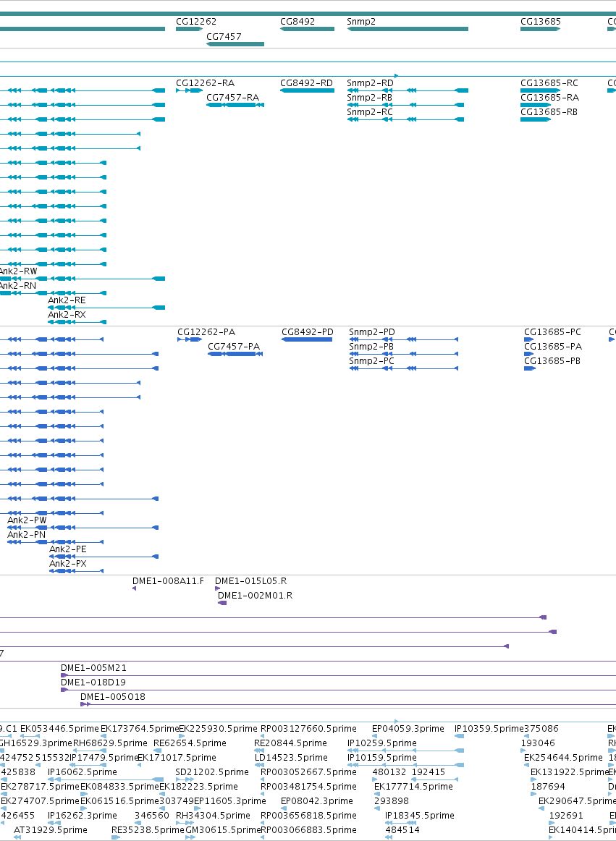Pick the Snmp2-RD transcript label
Viewport: 616px width, 841px height.
[370, 83]
